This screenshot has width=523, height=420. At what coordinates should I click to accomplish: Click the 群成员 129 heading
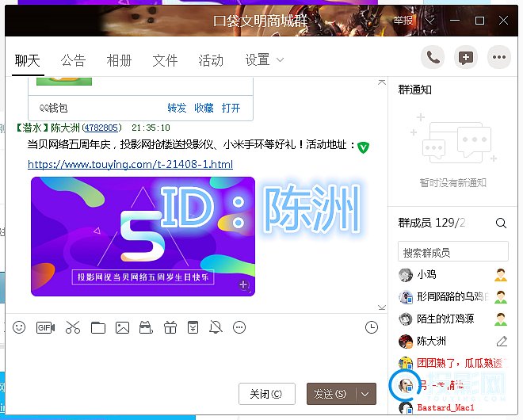[432, 223]
